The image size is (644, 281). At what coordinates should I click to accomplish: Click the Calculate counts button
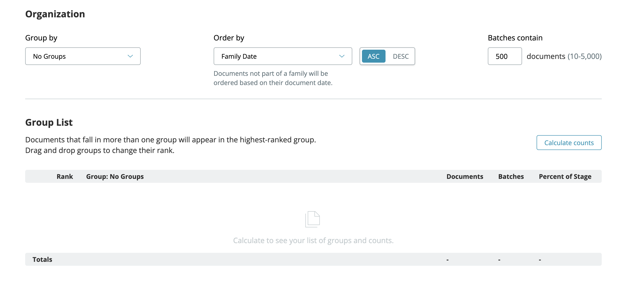pyautogui.click(x=569, y=143)
